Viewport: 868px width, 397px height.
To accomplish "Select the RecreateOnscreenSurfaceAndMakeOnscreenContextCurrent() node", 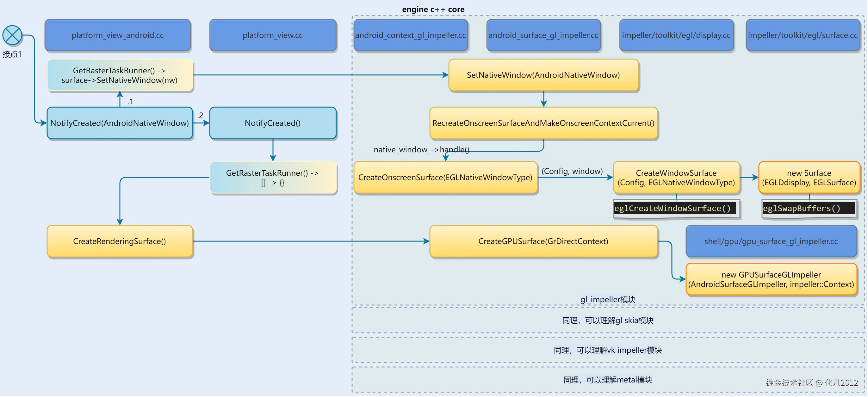I will (543, 123).
